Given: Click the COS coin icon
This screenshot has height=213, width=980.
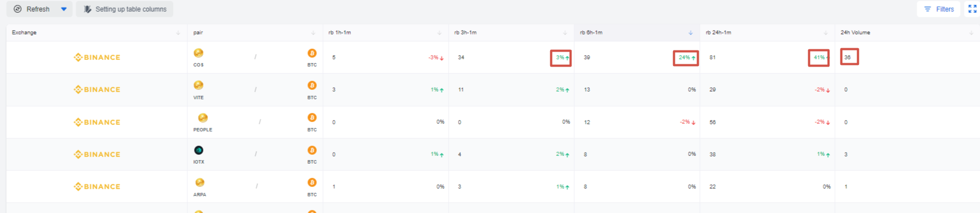Looking at the screenshot, I should [198, 53].
